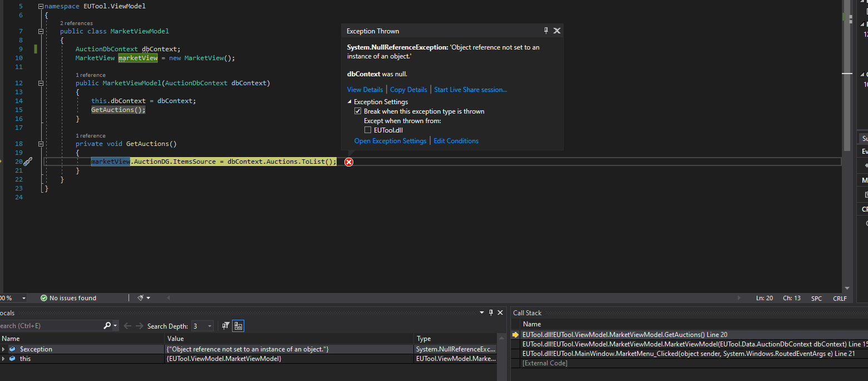Click the Copy Details link

[408, 90]
